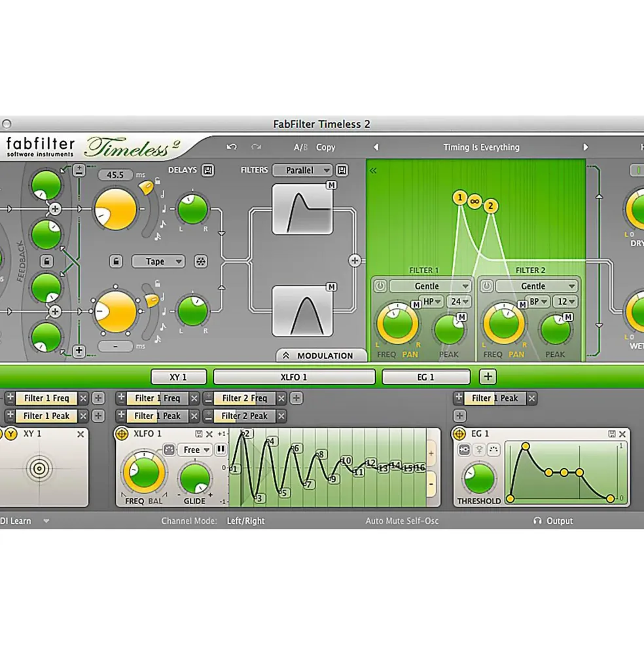Toggle the feedback lock button
This screenshot has height=645, width=644.
(46, 261)
